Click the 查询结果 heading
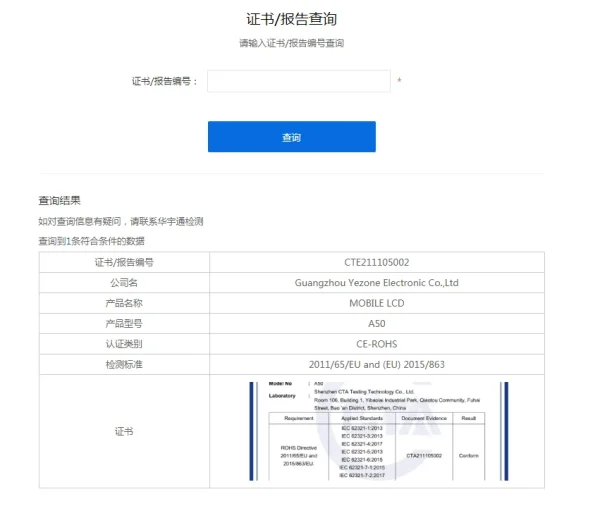600x506 pixels. coord(59,201)
